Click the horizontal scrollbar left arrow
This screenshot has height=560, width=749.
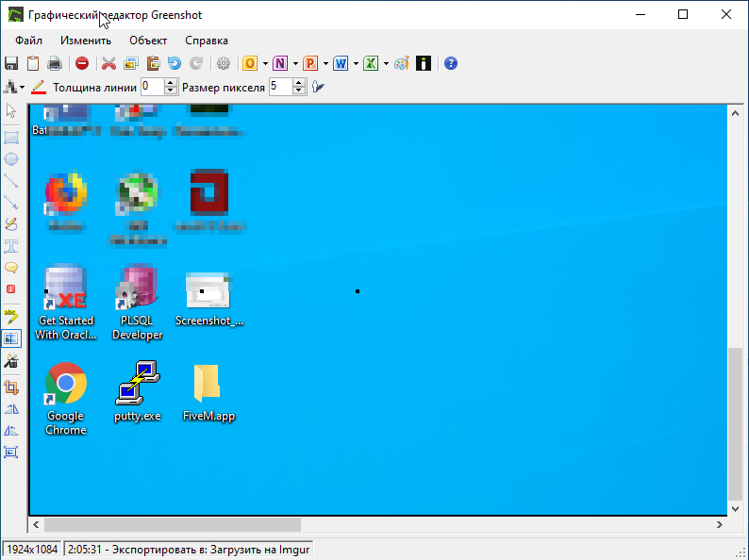tap(36, 525)
